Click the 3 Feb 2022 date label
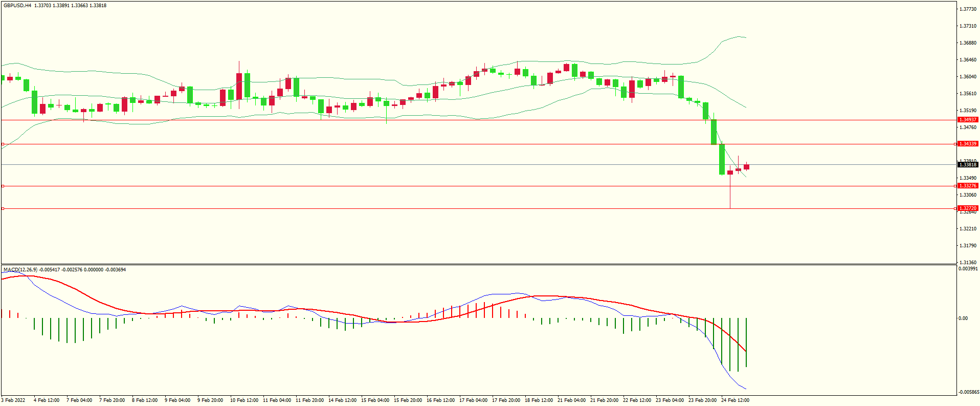 [13, 400]
